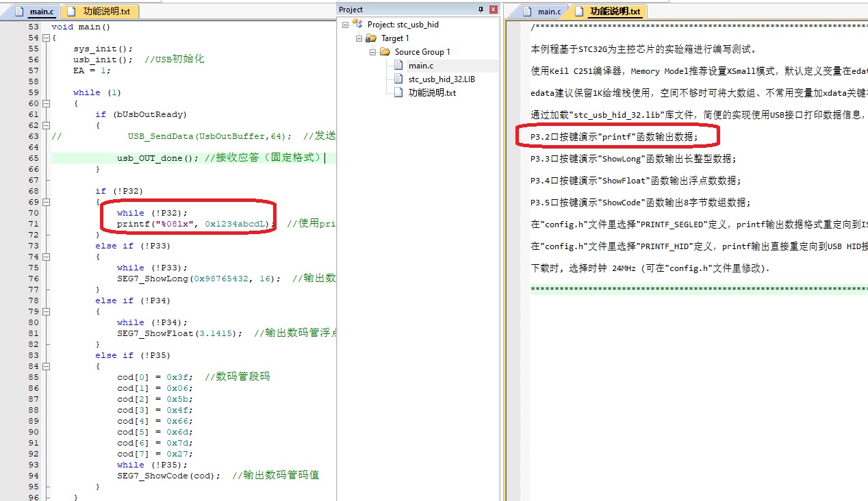Toggle the fold marker on line 60's while block

[46, 104]
